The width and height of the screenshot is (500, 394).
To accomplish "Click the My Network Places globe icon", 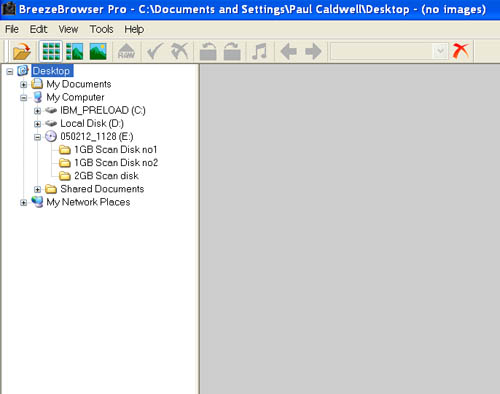I will 37,202.
